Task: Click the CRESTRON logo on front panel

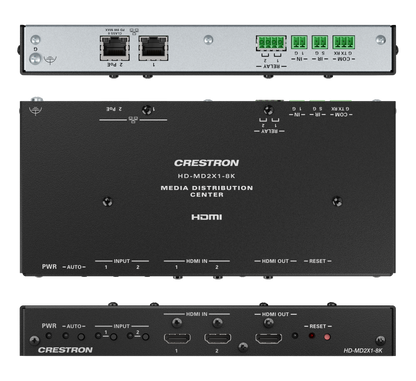Action: (65, 350)
